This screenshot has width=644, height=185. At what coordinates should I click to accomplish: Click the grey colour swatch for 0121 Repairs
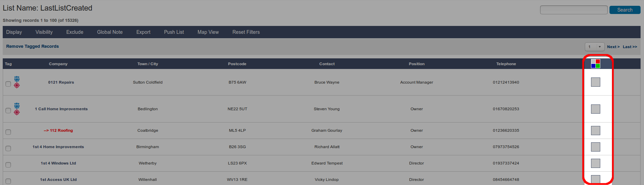(595, 82)
